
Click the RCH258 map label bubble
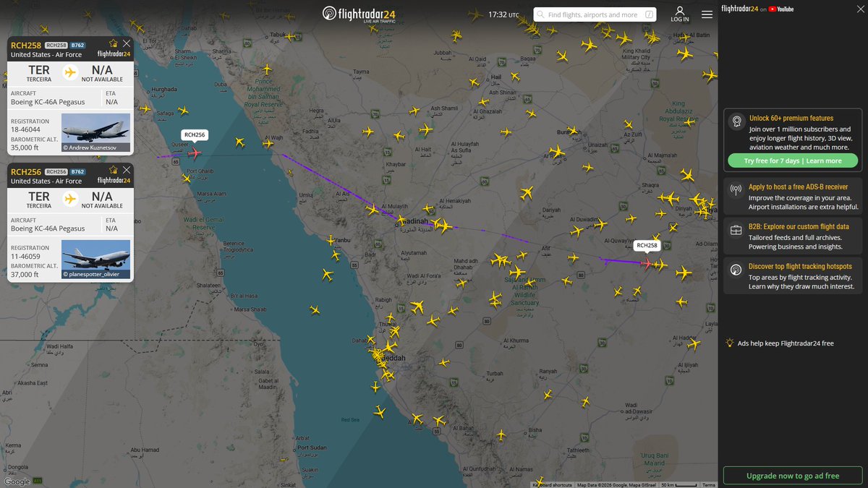[647, 245]
